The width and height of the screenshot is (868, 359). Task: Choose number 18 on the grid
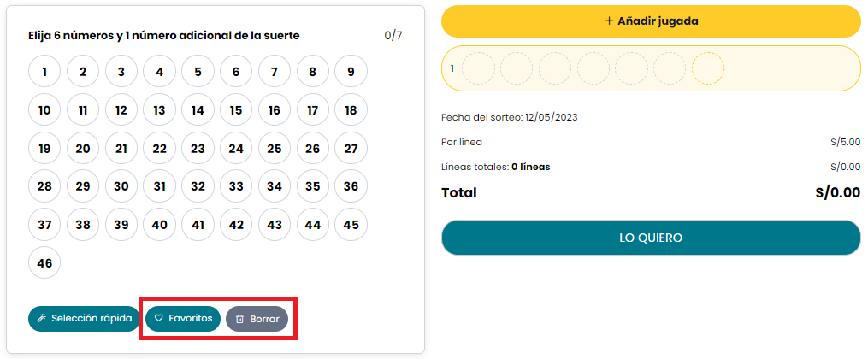pos(351,110)
